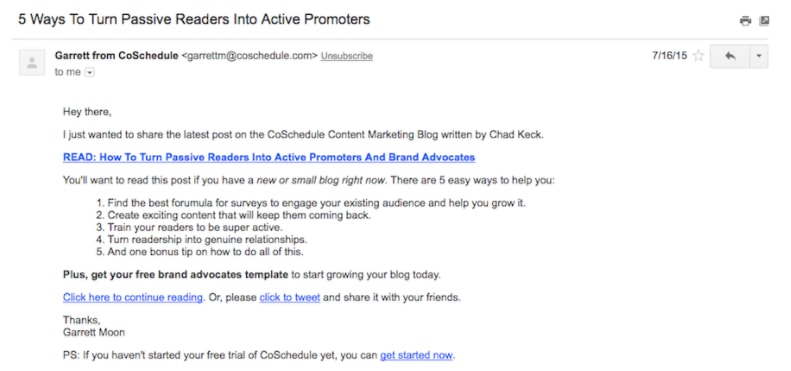Star this email from 7/16/15
The image size is (791, 371).
698,56
